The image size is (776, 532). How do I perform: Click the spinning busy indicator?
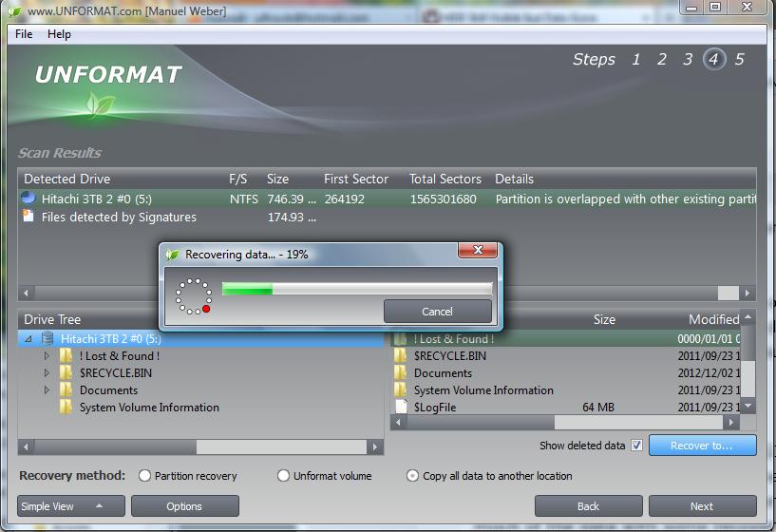click(194, 296)
